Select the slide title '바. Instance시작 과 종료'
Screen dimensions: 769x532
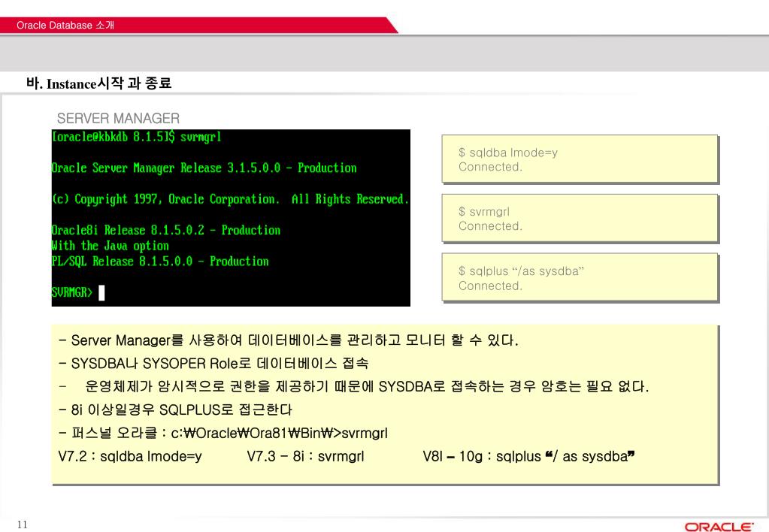(x=99, y=83)
